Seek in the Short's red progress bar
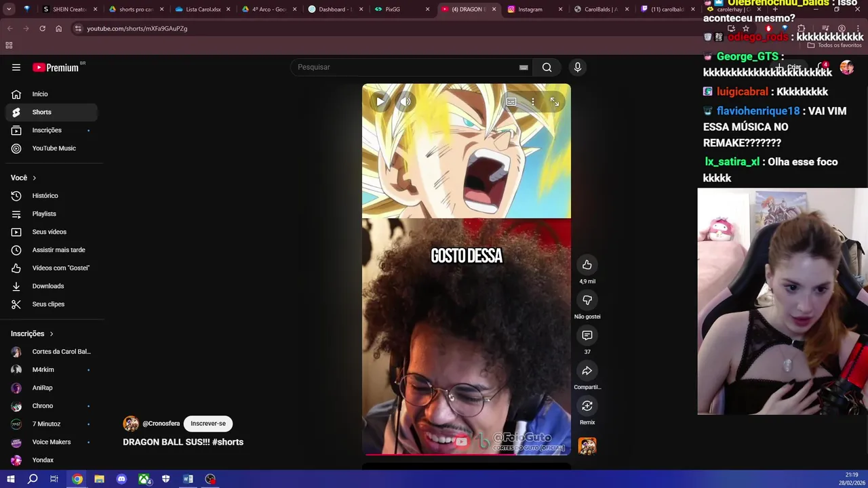Image resolution: width=868 pixels, height=488 pixels. (x=467, y=454)
